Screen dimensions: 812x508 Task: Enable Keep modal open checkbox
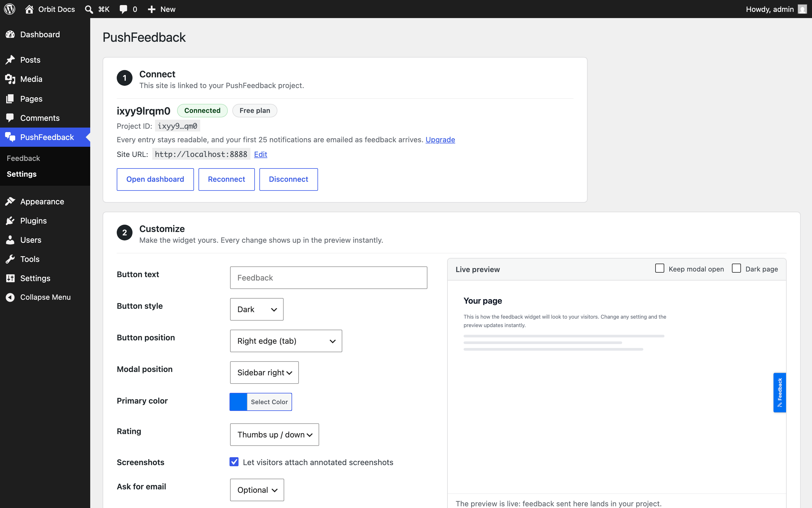(x=660, y=268)
